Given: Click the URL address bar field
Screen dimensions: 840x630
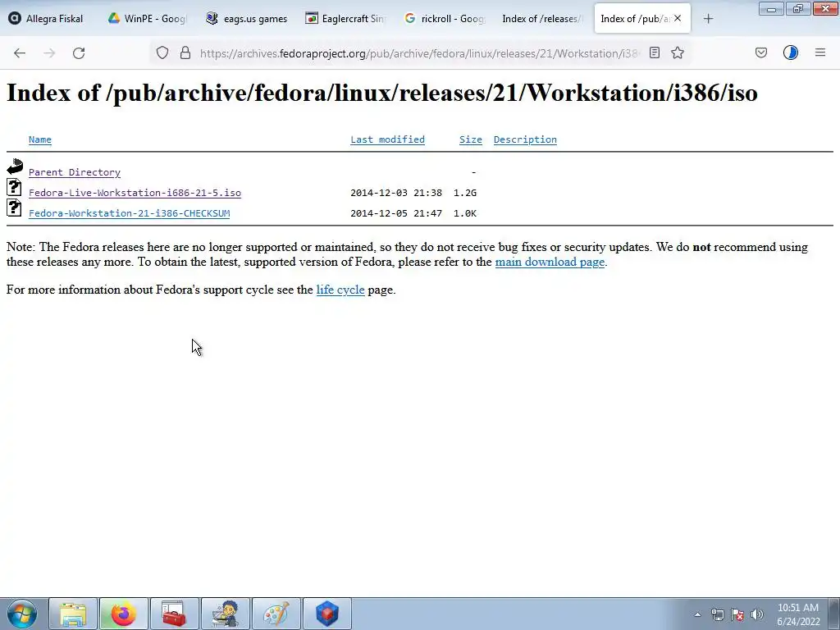Looking at the screenshot, I should (x=419, y=53).
